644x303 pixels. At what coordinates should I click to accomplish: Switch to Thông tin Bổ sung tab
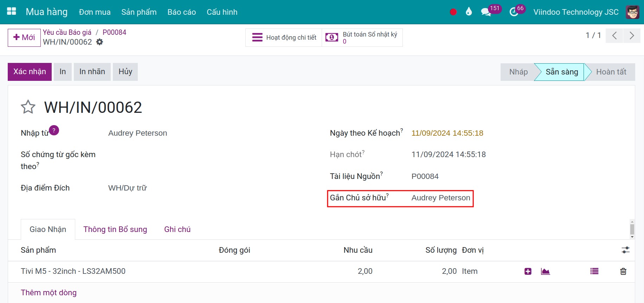point(115,229)
